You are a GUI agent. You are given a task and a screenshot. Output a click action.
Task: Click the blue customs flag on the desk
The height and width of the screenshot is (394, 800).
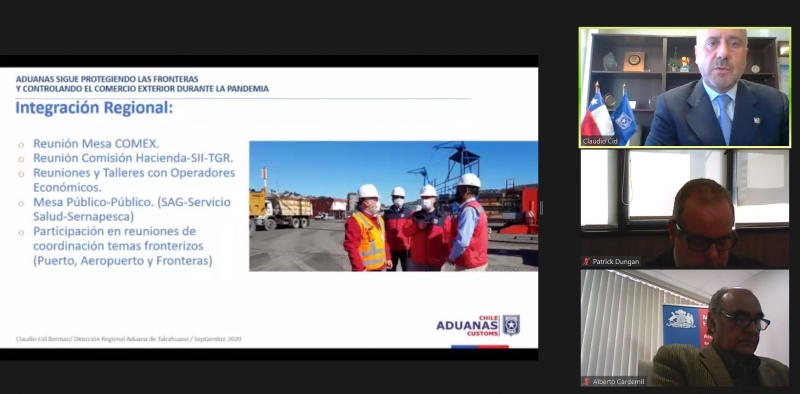(623, 116)
